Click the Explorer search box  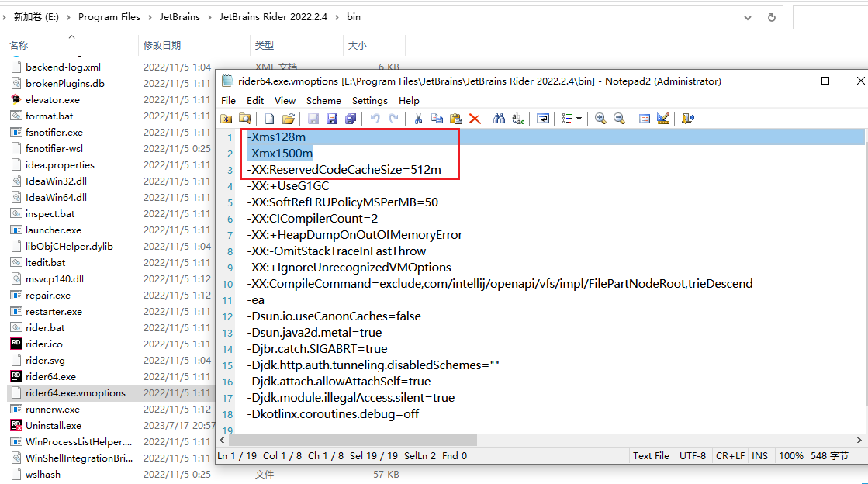pos(830,18)
